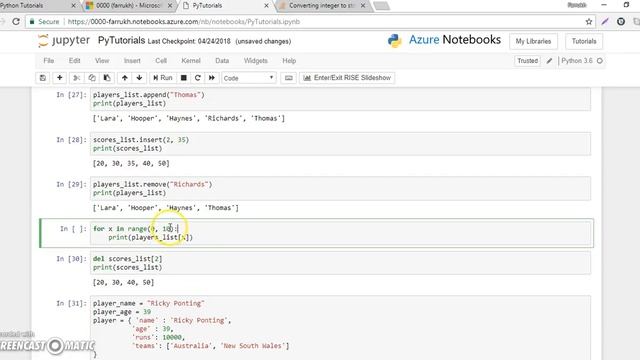This screenshot has width=640, height=360.
Task: Run the current cell
Action: point(163,78)
